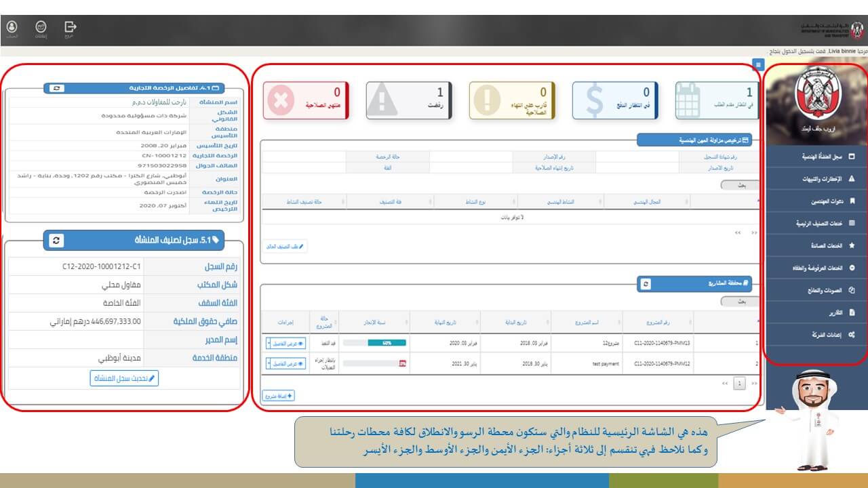The height and width of the screenshot is (488, 868).
Task: Open the awaiting payment dollar tile
Action: (x=614, y=100)
